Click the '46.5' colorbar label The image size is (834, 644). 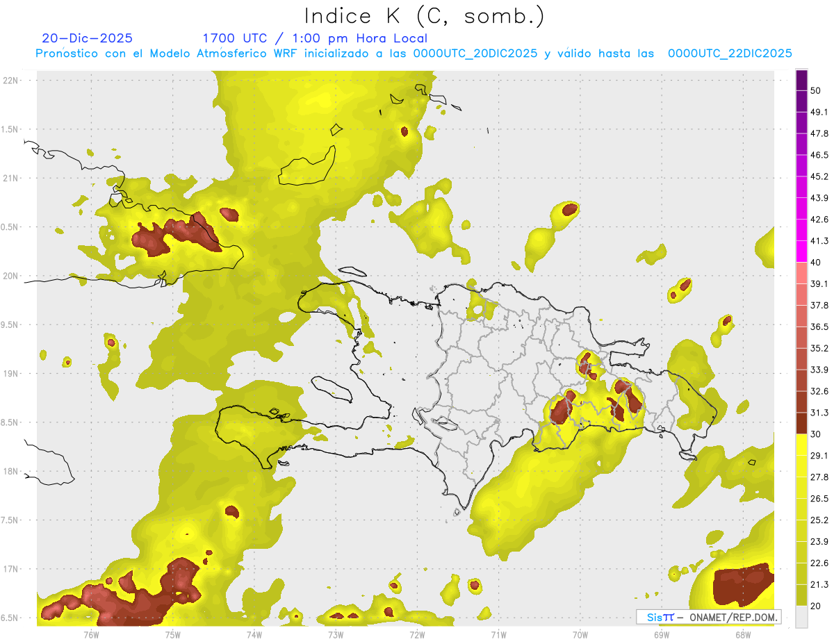pyautogui.click(x=819, y=155)
